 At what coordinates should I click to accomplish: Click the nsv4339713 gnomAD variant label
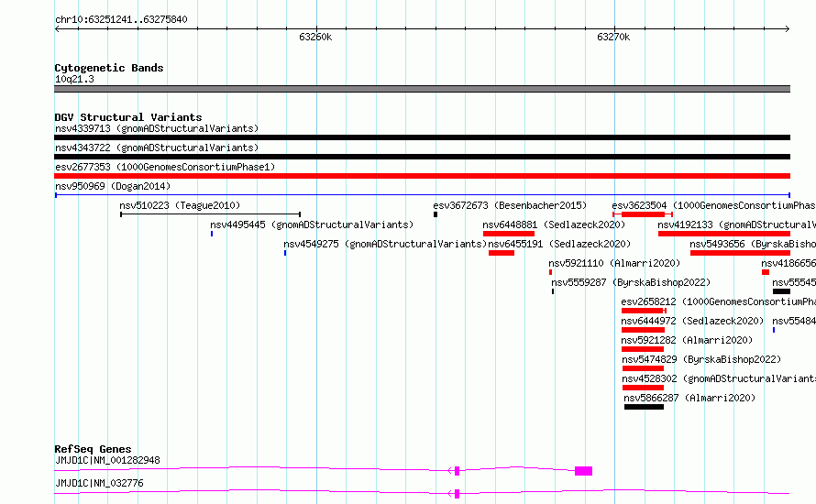(157, 128)
